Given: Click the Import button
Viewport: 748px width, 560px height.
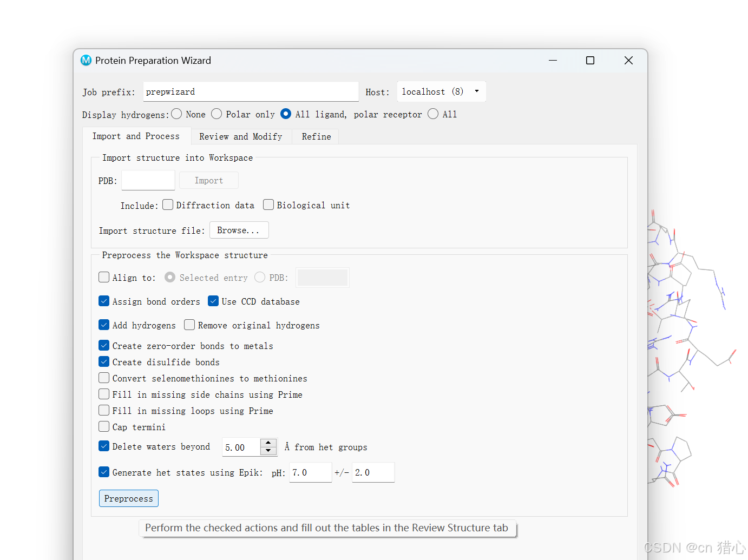Looking at the screenshot, I should coord(209,180).
